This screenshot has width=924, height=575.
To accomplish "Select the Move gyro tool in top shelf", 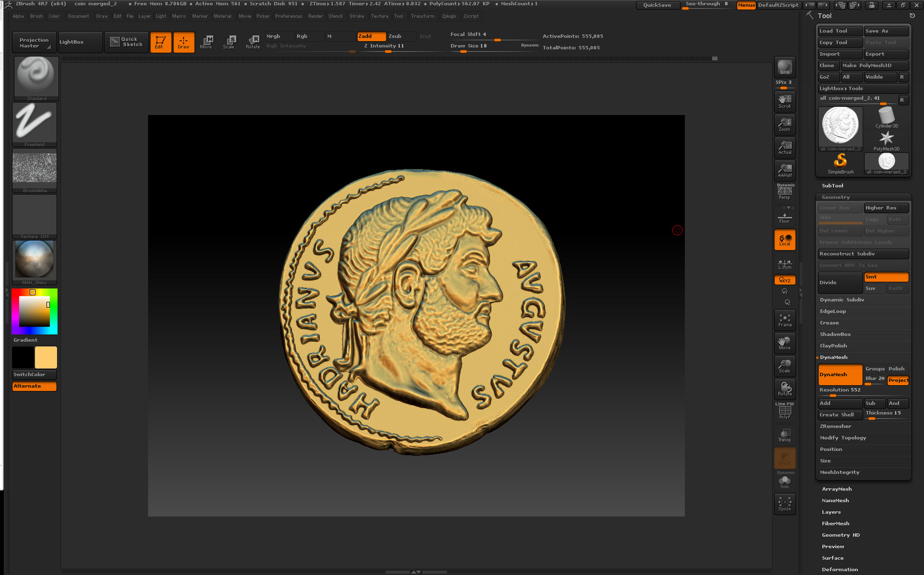I will [206, 42].
